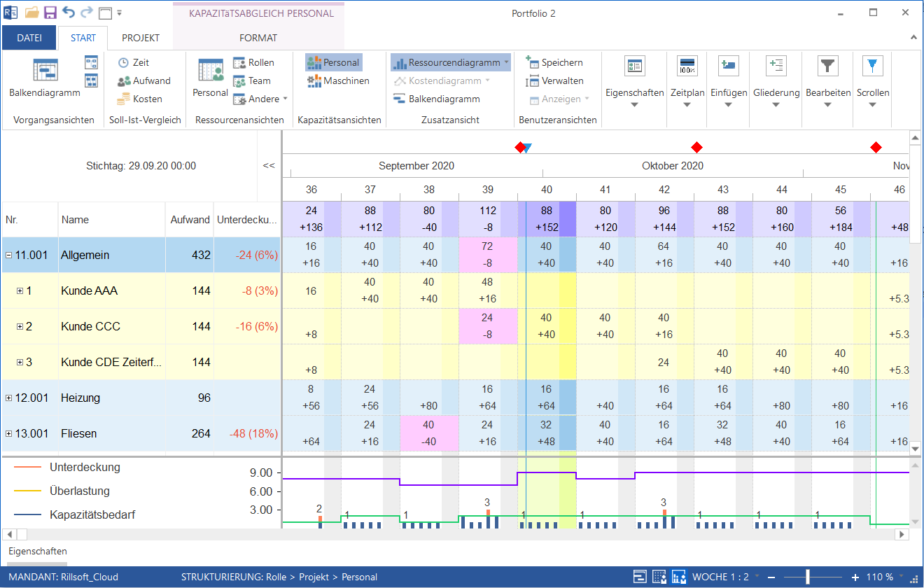The width and height of the screenshot is (924, 588).
Task: Open the Eigenschaften ribbon button
Action: point(634,78)
